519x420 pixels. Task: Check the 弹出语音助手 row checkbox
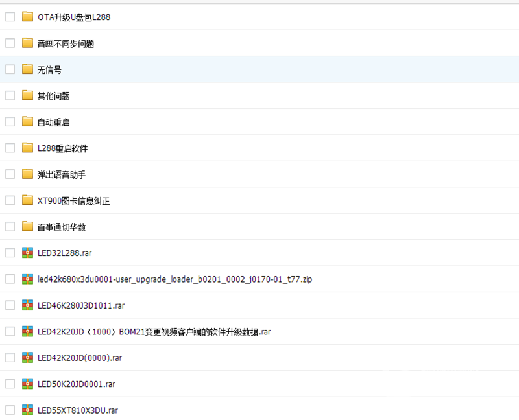tap(10, 174)
